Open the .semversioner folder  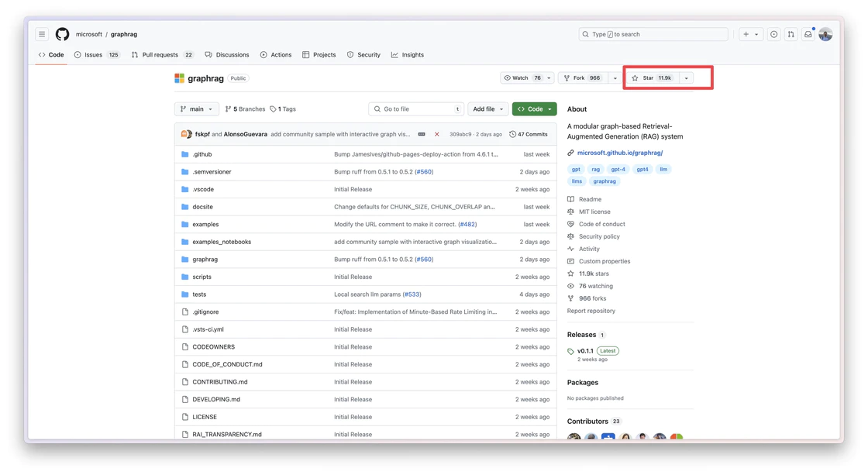point(212,171)
